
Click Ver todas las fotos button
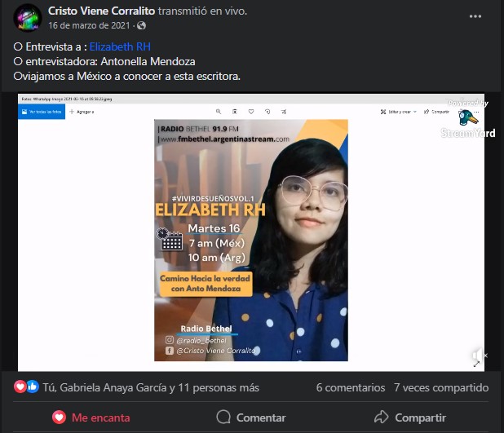coord(42,112)
